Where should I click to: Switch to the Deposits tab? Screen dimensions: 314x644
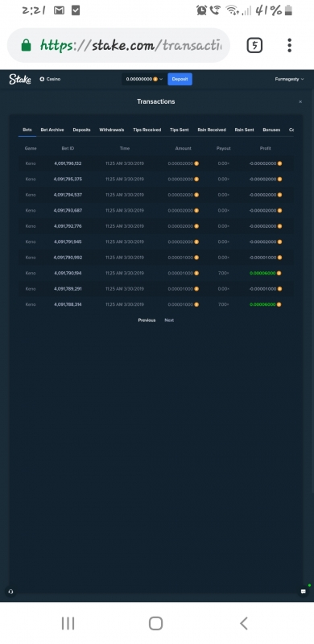coord(82,130)
